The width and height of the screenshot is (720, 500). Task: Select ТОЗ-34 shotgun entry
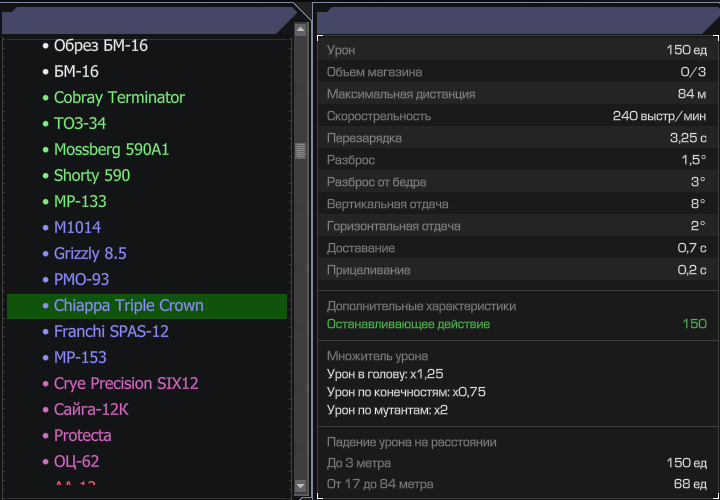point(80,124)
